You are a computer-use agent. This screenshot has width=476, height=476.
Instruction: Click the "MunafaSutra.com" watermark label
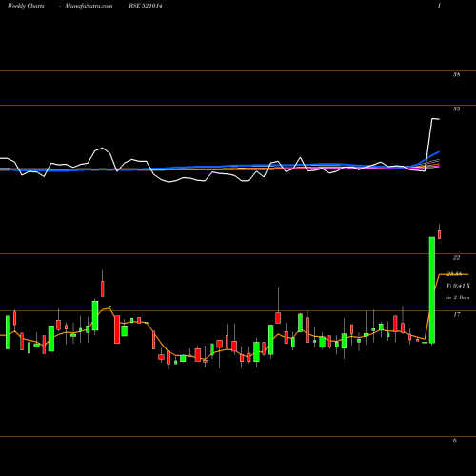coord(89,6)
